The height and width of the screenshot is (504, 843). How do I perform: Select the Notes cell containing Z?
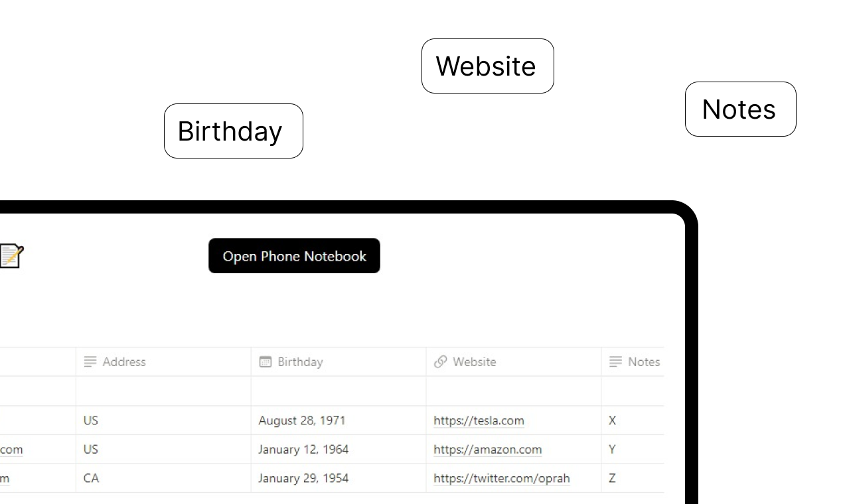click(x=633, y=478)
